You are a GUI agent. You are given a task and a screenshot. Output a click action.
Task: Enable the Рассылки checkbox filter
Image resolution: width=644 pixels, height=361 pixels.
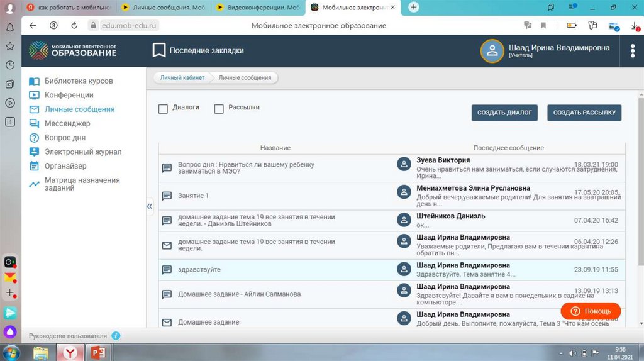coord(219,109)
